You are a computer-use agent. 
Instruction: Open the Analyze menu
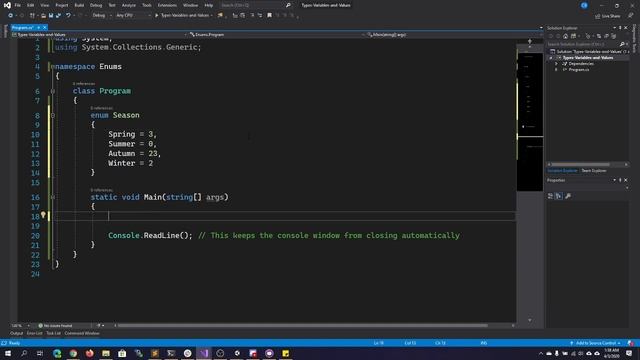pyautogui.click(x=129, y=5)
